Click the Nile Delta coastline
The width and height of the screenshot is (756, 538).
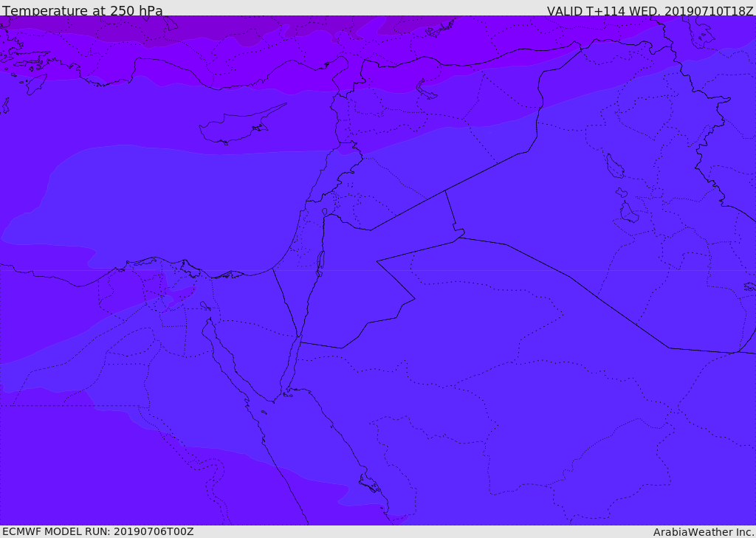point(164,265)
